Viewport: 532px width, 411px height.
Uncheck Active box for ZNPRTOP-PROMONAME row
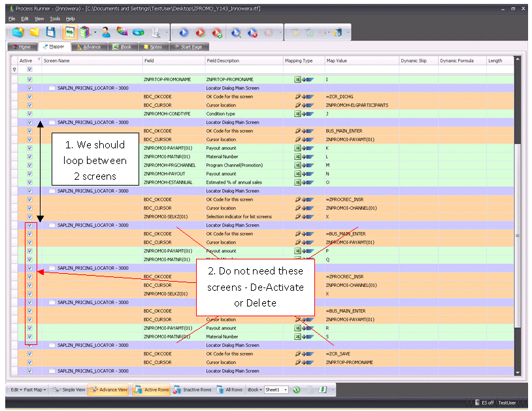click(x=29, y=79)
